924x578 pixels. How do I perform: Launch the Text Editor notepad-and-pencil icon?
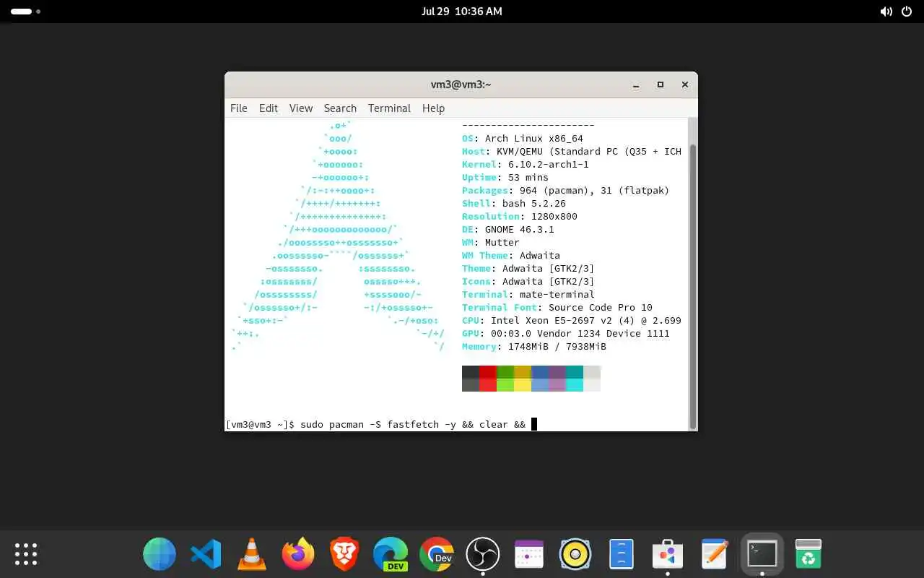pos(714,554)
